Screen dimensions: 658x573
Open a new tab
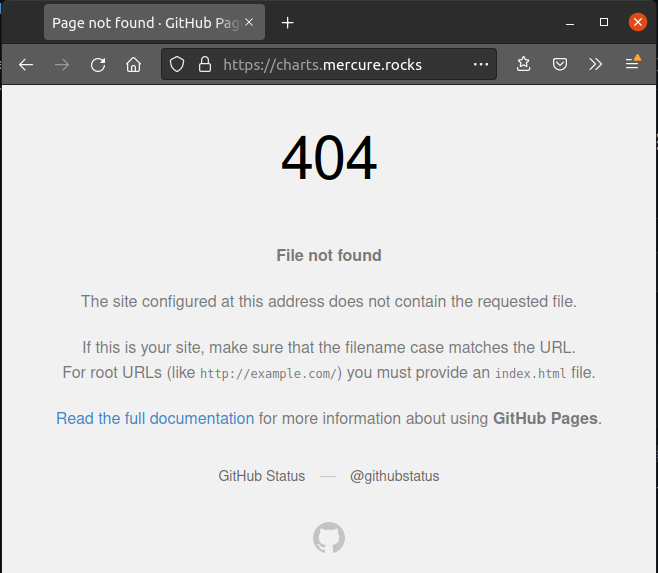(x=287, y=23)
